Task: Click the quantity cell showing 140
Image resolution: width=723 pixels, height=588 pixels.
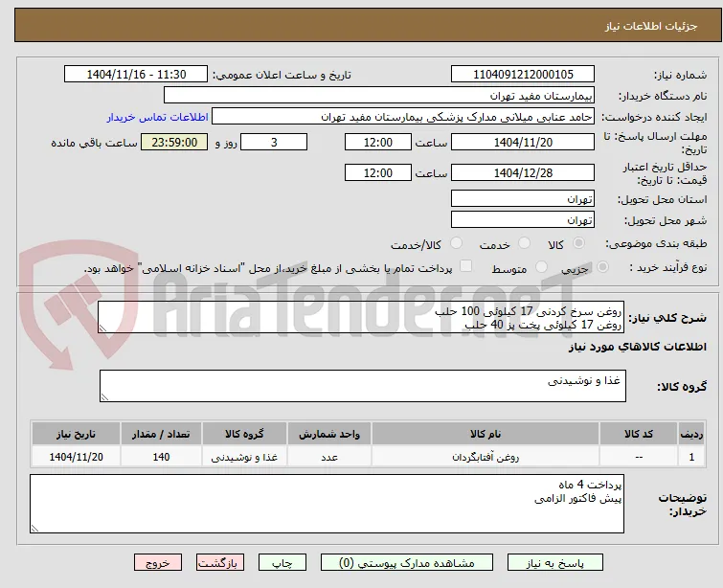Action: (161, 457)
